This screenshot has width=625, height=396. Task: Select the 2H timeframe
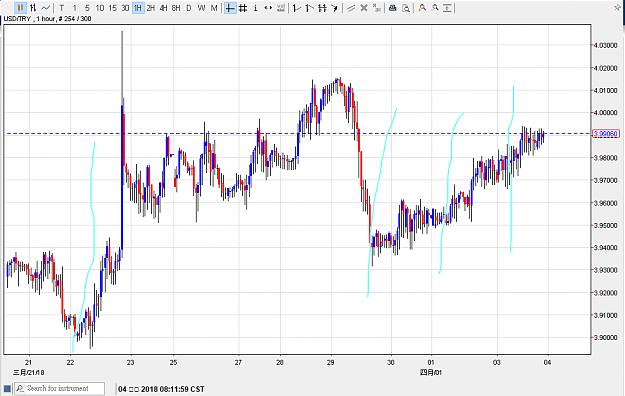tap(151, 8)
